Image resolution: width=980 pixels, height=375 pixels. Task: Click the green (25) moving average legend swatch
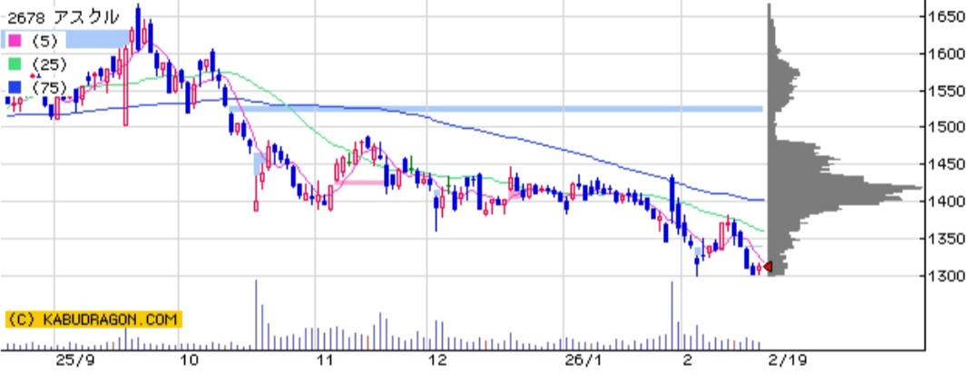point(15,64)
